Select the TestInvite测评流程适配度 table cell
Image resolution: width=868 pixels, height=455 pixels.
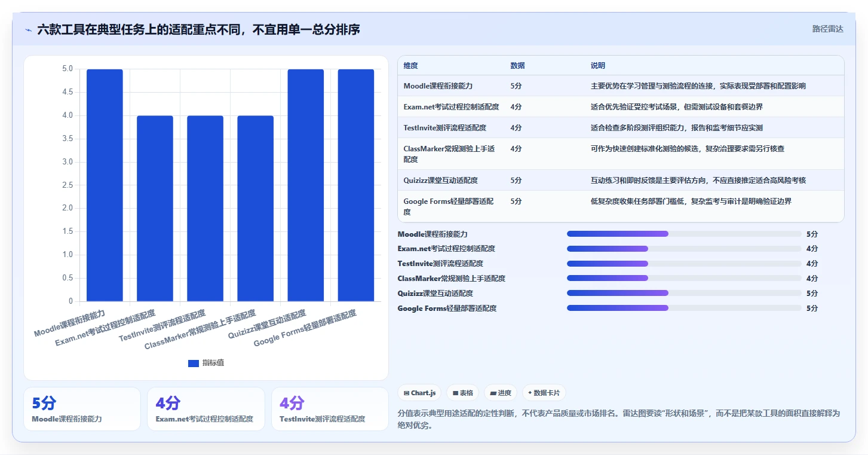point(444,128)
